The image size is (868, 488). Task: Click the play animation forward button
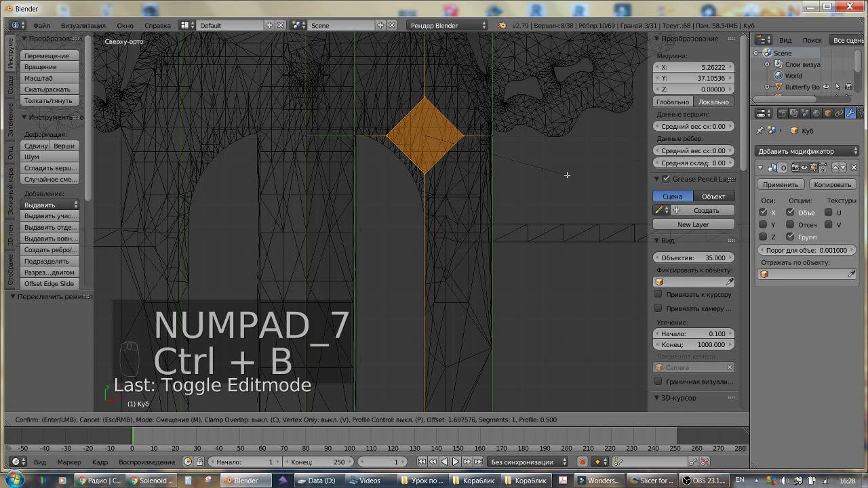tap(456, 462)
